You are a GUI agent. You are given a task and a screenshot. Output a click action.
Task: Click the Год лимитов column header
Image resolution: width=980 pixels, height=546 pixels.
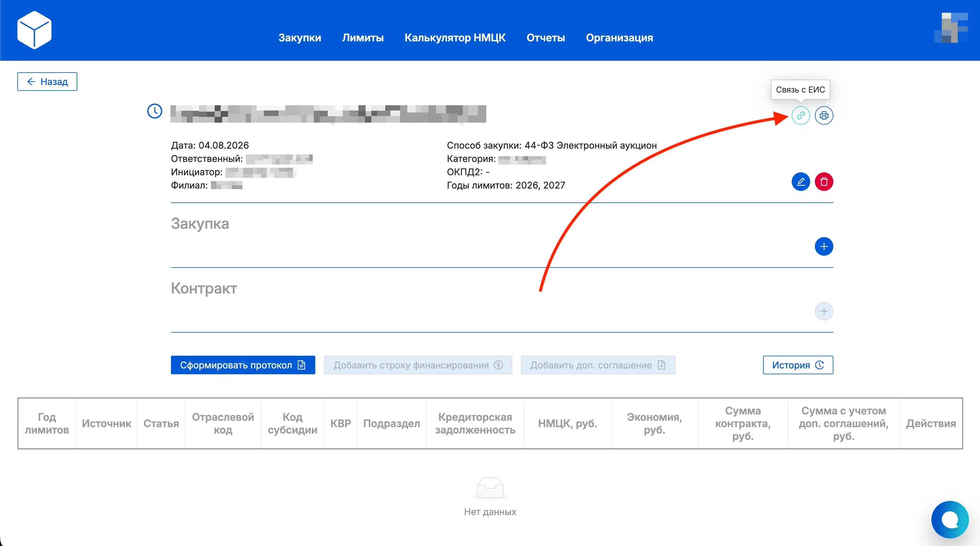47,424
